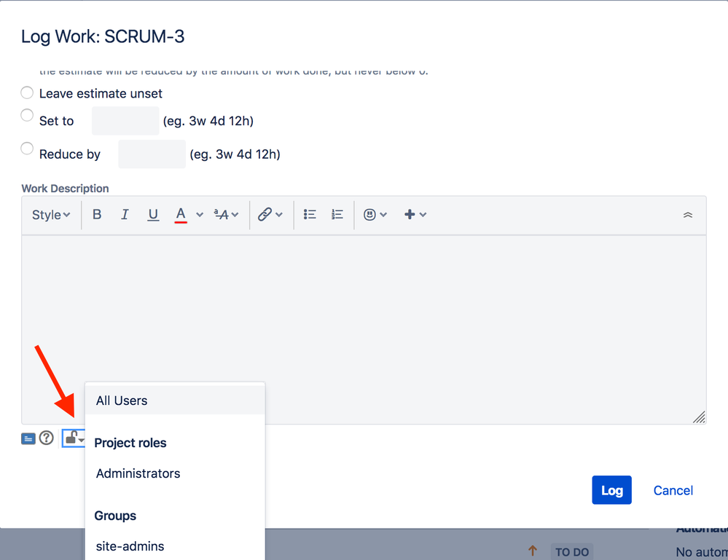
Task: Switch editor to text mode
Action: 28,438
